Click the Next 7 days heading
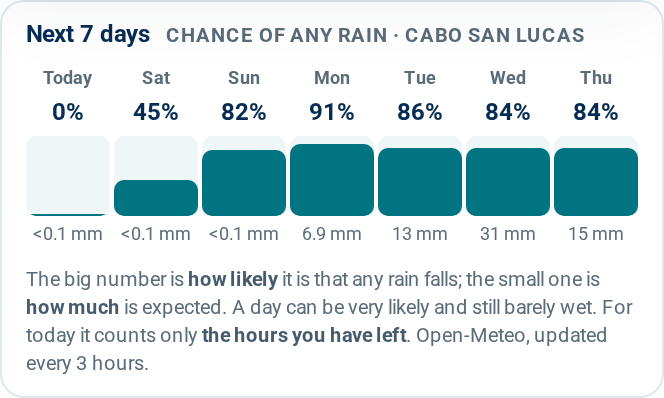 point(88,34)
